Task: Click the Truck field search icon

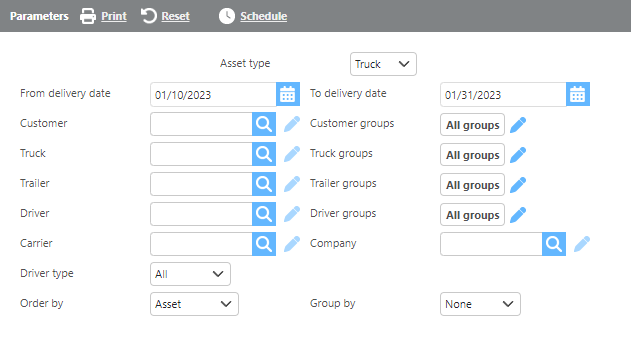Action: coord(264,154)
